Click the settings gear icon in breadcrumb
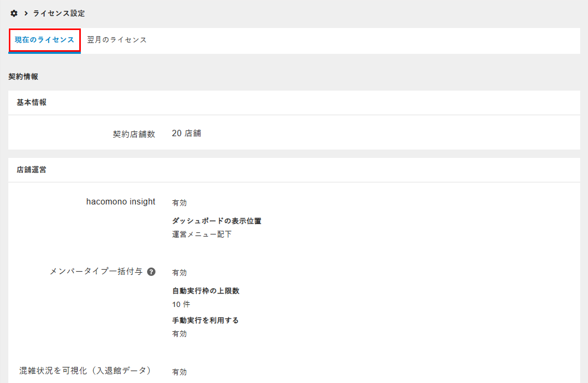This screenshot has height=383, width=588. pyautogui.click(x=14, y=13)
